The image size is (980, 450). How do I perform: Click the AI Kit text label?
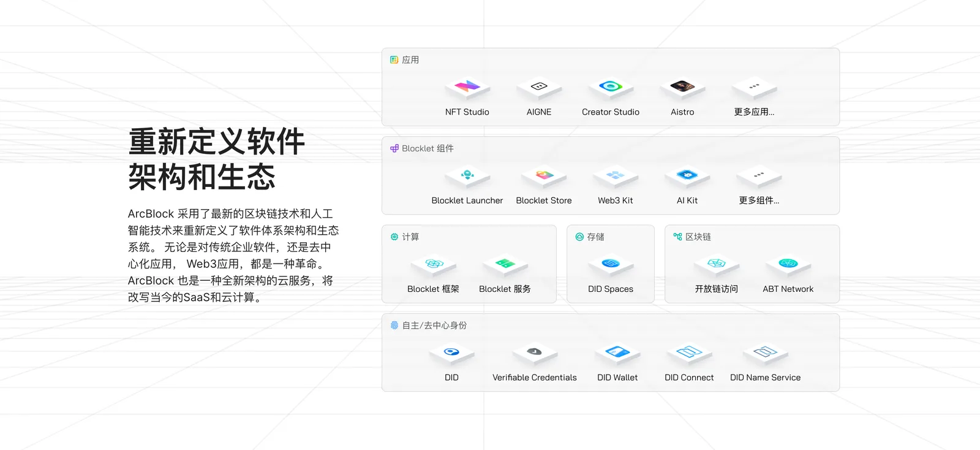(687, 200)
